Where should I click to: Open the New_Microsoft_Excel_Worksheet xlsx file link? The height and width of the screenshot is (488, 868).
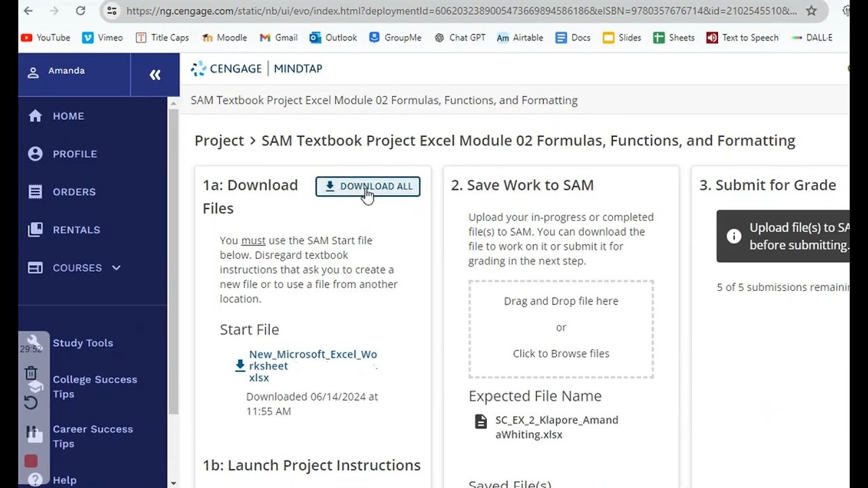(x=313, y=366)
